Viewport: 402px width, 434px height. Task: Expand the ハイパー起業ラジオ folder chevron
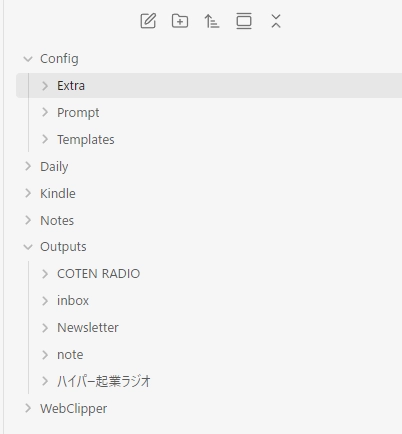(45, 381)
